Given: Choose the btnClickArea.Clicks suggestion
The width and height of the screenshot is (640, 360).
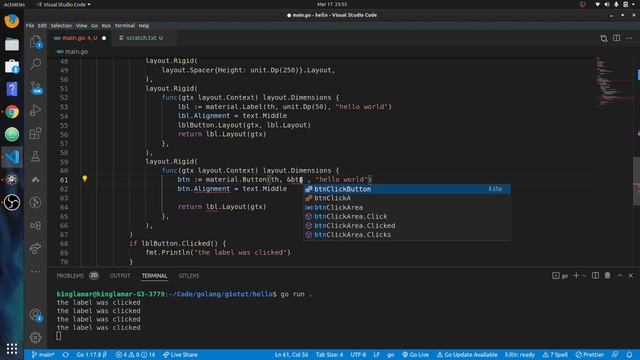Looking at the screenshot, I should (x=407, y=235).
